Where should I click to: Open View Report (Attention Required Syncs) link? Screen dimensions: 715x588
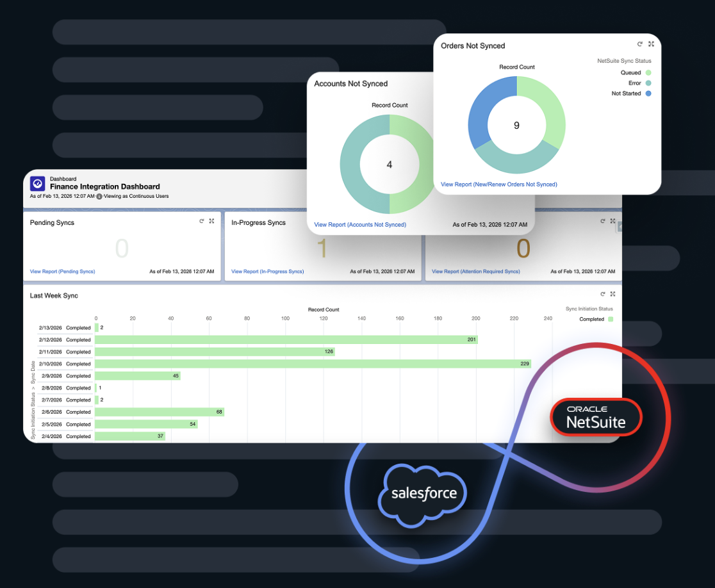tap(475, 271)
